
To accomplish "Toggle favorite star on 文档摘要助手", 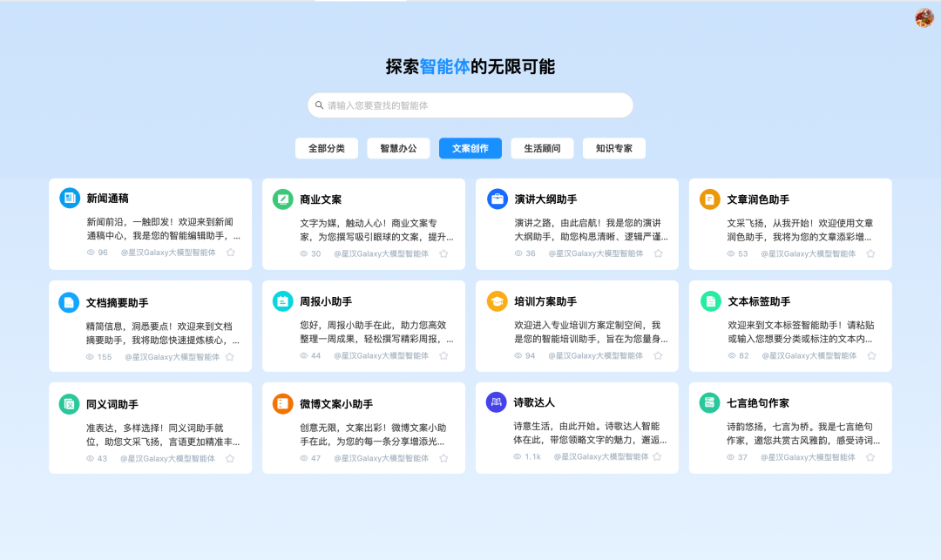I will point(229,357).
